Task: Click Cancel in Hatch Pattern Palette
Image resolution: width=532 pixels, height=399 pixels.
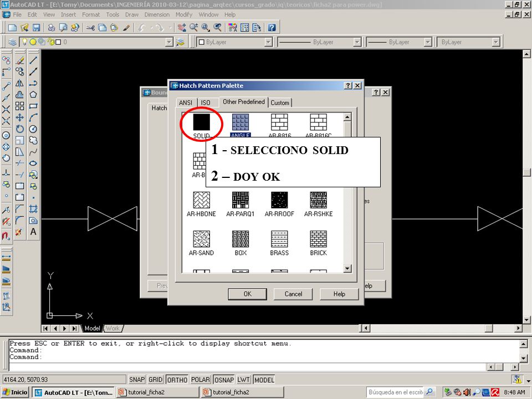Action: (293, 294)
